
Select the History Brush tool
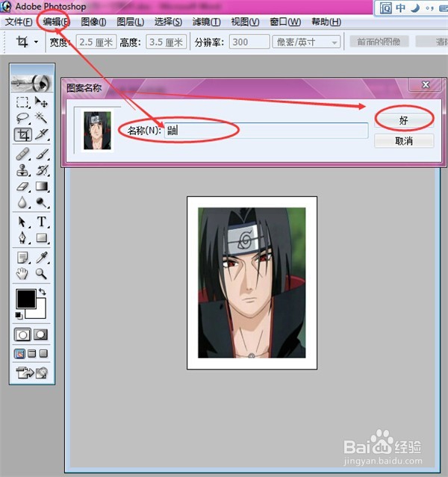pos(42,170)
